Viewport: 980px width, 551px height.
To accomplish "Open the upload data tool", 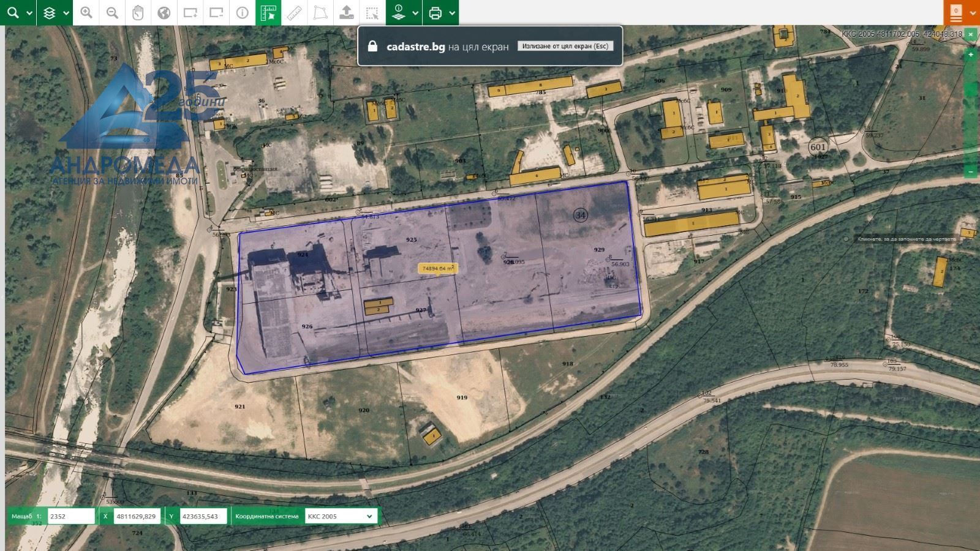I will (347, 11).
